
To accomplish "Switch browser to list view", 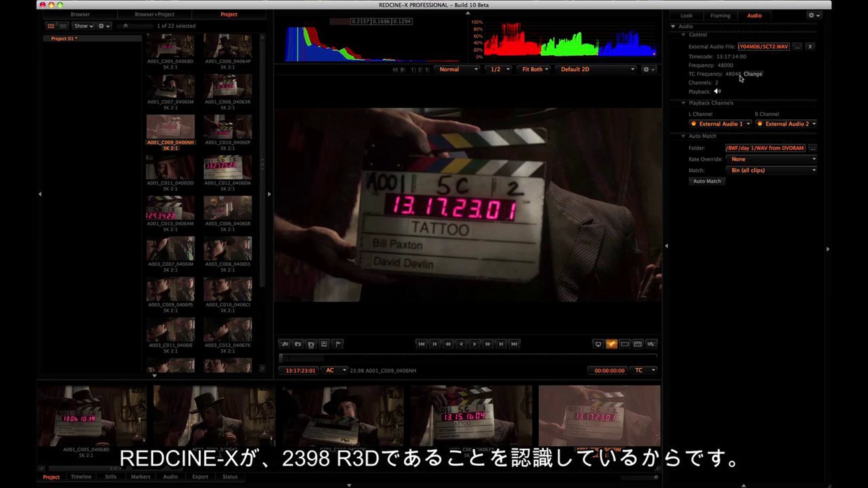I will (63, 26).
